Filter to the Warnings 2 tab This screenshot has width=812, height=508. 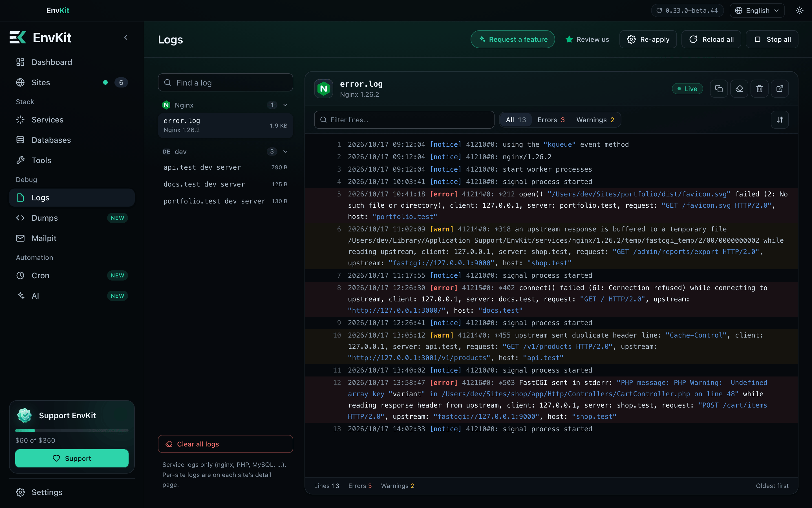[595, 120]
